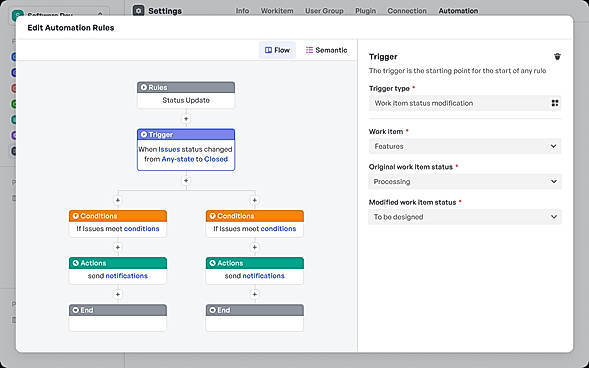Select the left End node body
589x368 pixels.
click(x=118, y=323)
